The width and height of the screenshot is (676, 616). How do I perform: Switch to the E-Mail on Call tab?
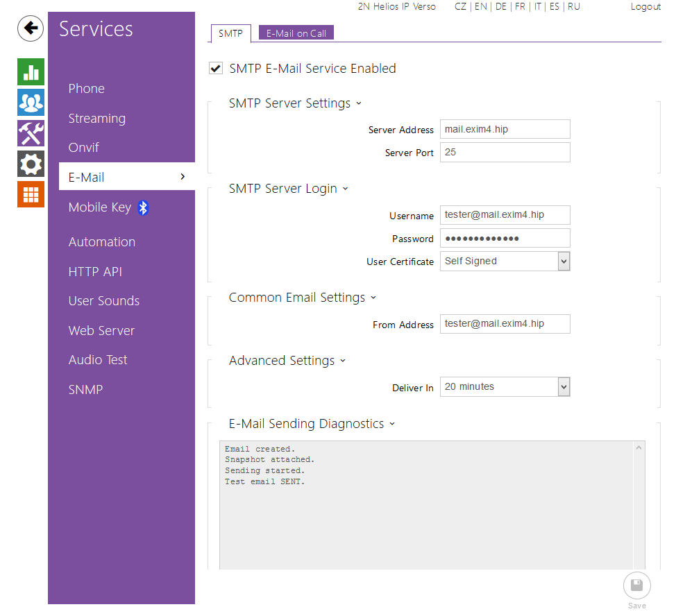tap(296, 33)
